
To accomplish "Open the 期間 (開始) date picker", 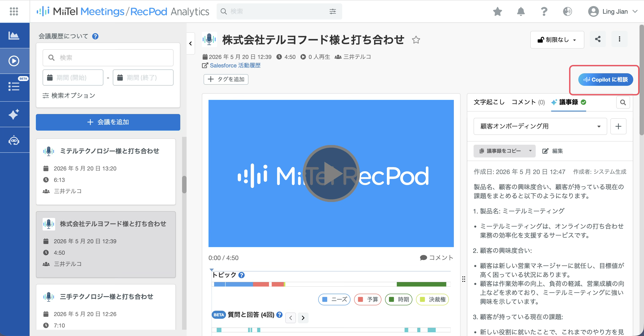I will [73, 78].
